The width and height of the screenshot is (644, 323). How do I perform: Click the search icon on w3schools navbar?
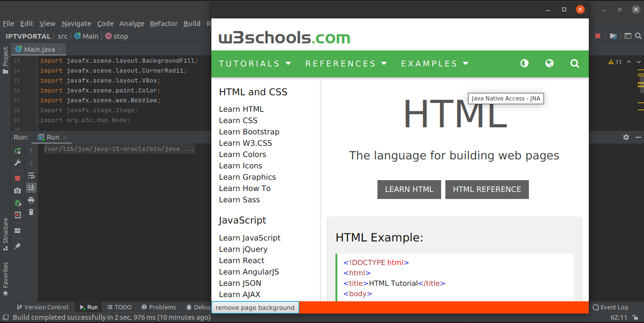point(574,63)
